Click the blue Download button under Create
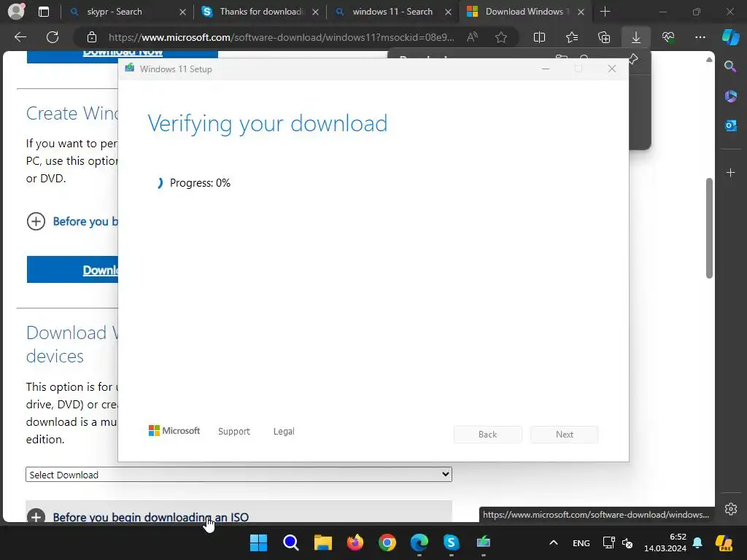This screenshot has width=747, height=560. tap(72, 270)
